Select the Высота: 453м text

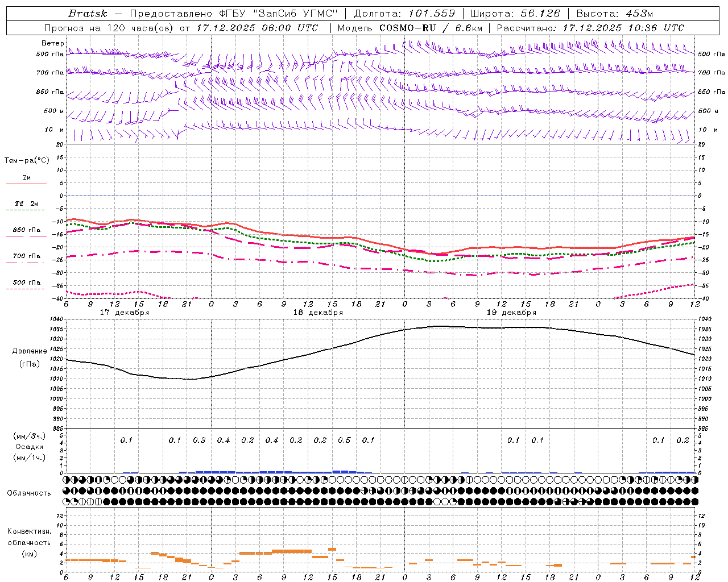click(615, 14)
